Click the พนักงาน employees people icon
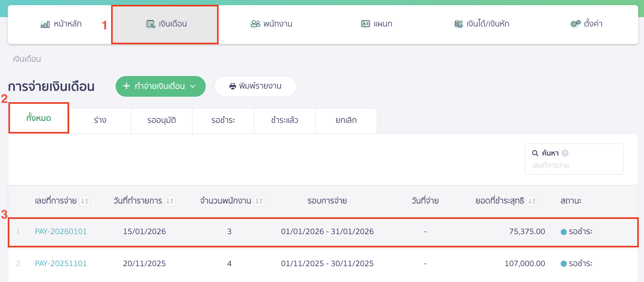 tap(255, 24)
